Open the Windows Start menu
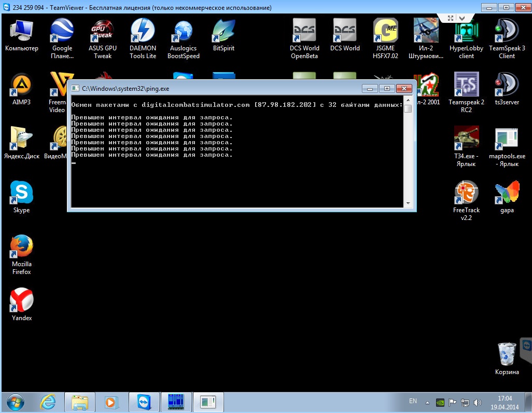Viewport: 532px width, 413px height. (15, 403)
